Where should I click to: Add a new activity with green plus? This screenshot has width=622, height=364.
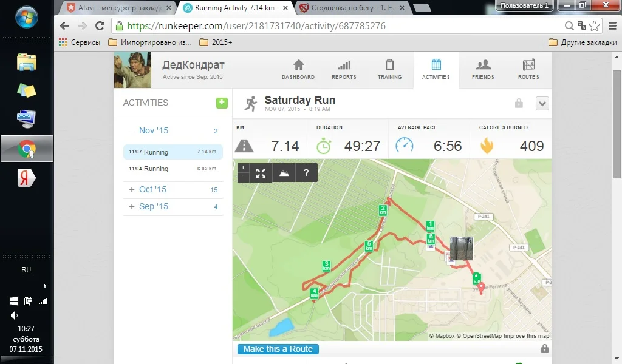222,103
